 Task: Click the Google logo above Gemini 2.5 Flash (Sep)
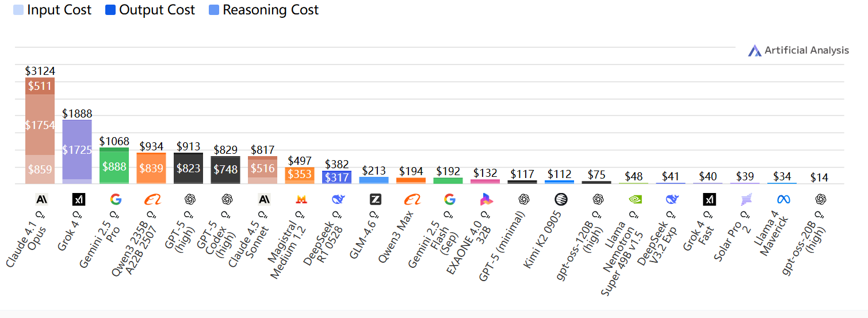coord(450,199)
